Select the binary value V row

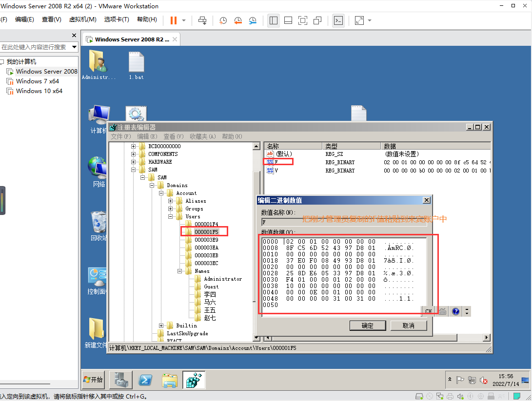click(377, 171)
